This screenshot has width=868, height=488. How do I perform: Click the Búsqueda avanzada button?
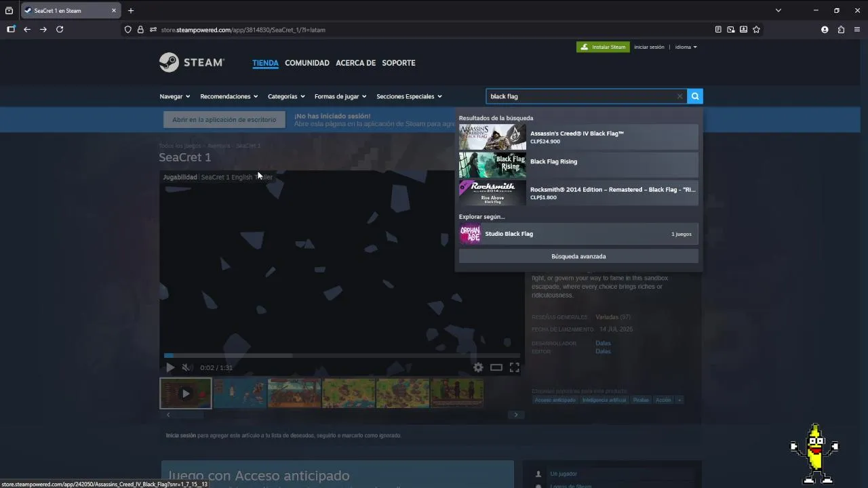tap(578, 256)
